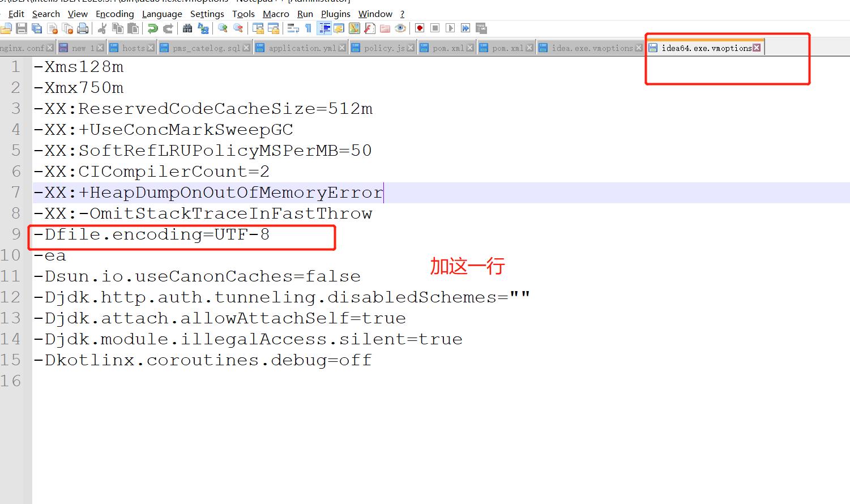Click the Close All documents icon

(68, 28)
